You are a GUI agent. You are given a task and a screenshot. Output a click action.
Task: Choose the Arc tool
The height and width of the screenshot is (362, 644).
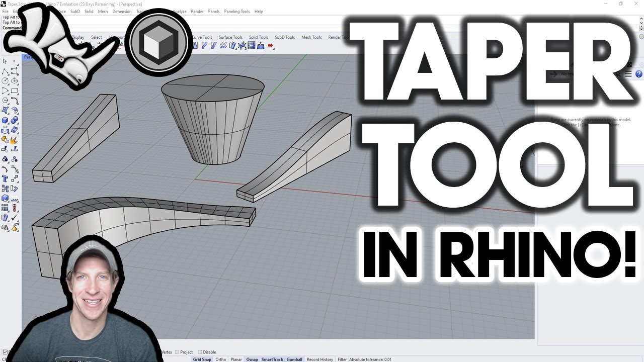pos(5,90)
